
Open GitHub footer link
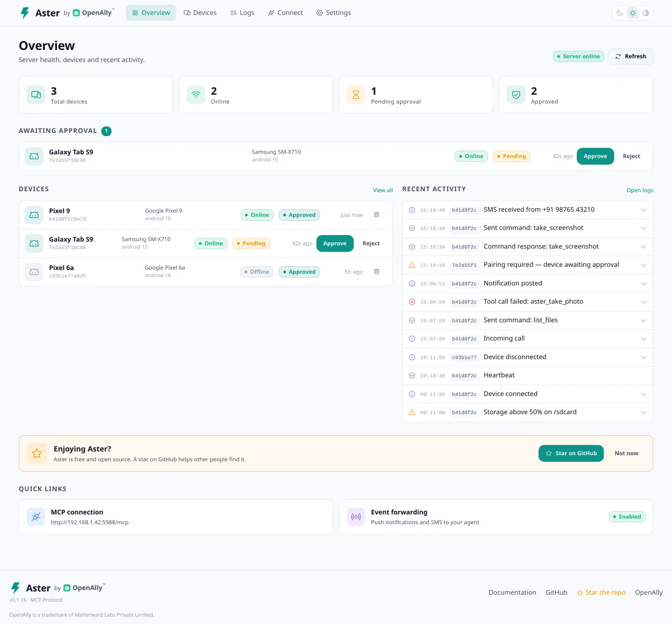tap(556, 592)
